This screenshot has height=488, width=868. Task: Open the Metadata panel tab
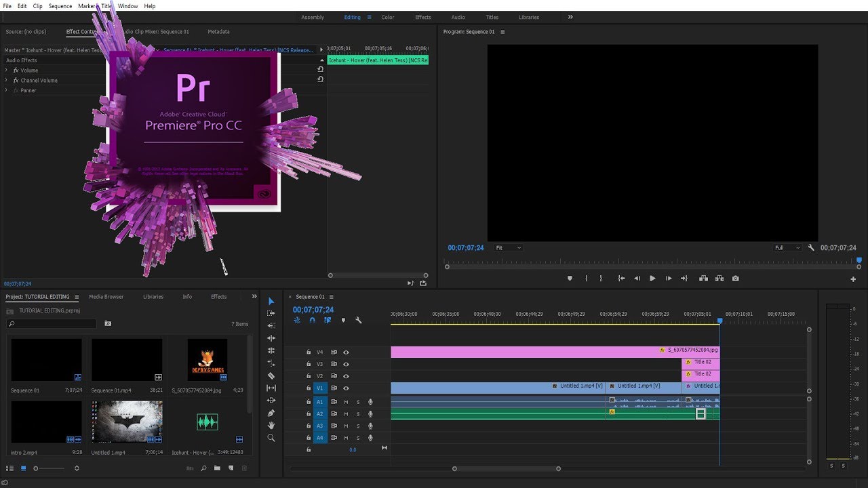coord(218,32)
